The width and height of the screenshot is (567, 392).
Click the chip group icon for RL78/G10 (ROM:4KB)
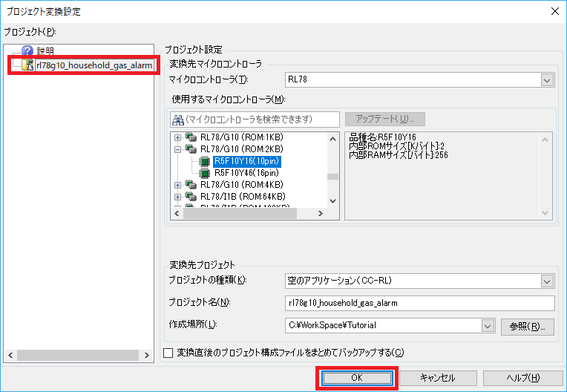(191, 184)
